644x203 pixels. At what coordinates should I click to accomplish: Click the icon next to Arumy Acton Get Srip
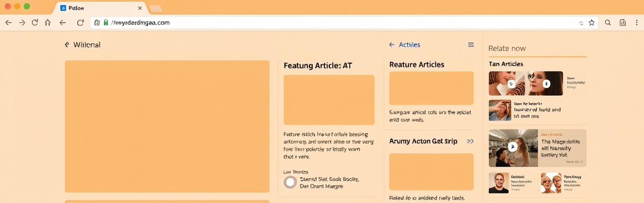pyautogui.click(x=470, y=141)
